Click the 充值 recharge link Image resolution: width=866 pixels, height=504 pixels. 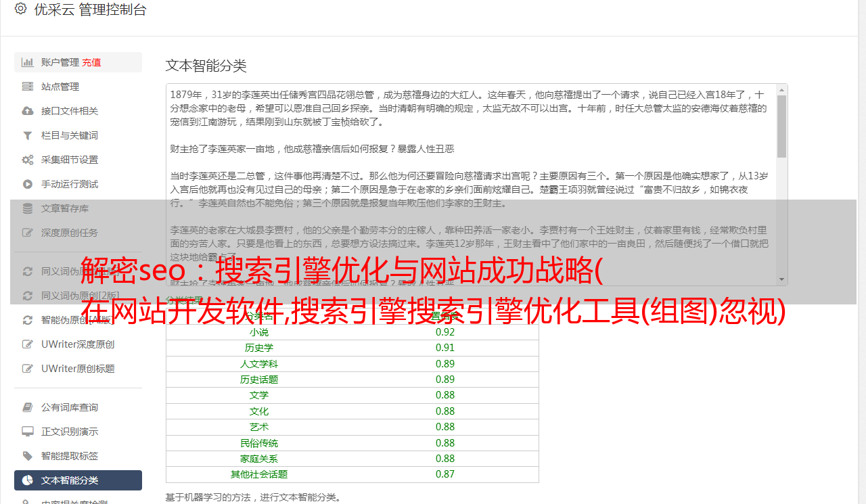coord(91,62)
